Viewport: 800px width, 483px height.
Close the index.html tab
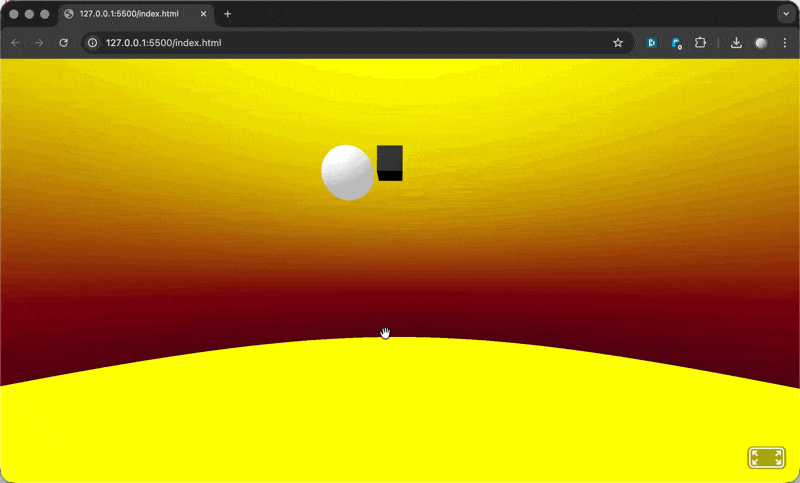point(203,14)
